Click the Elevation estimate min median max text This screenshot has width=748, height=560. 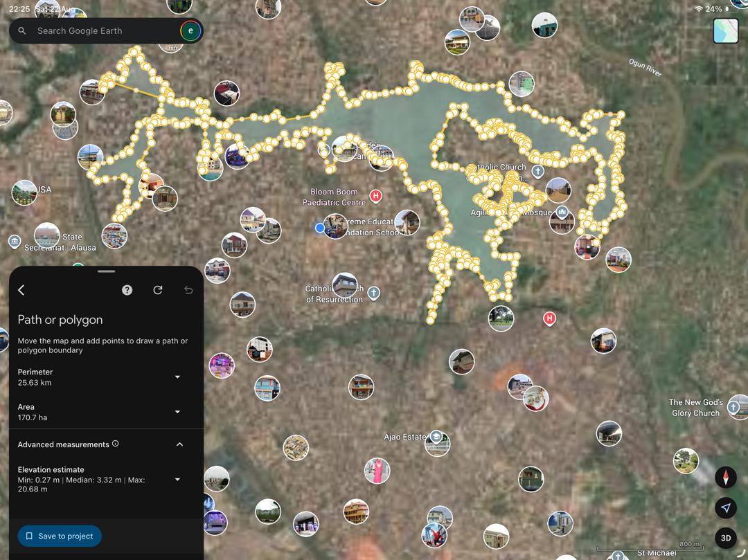pos(81,485)
